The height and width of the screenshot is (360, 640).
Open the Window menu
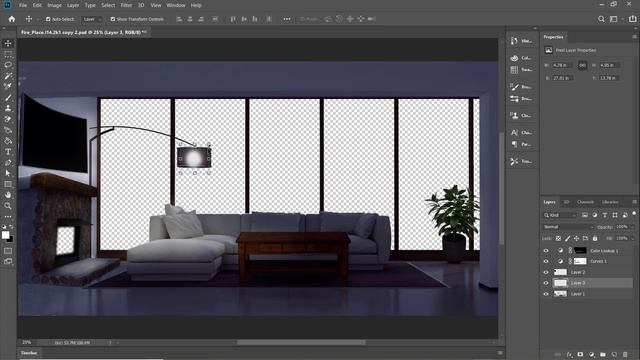click(176, 5)
